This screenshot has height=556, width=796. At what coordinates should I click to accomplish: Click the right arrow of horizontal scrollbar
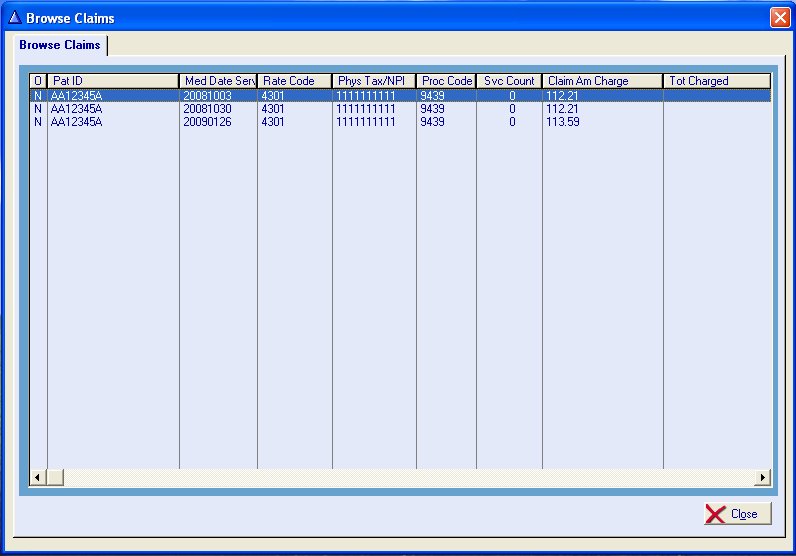coord(762,477)
